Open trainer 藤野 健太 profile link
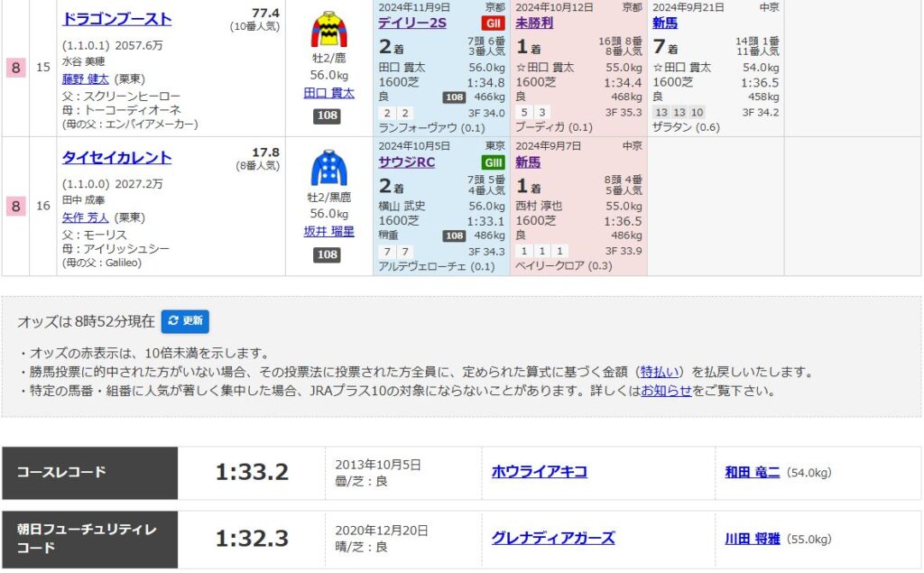Screen dimensions: 924x573 [x=85, y=79]
